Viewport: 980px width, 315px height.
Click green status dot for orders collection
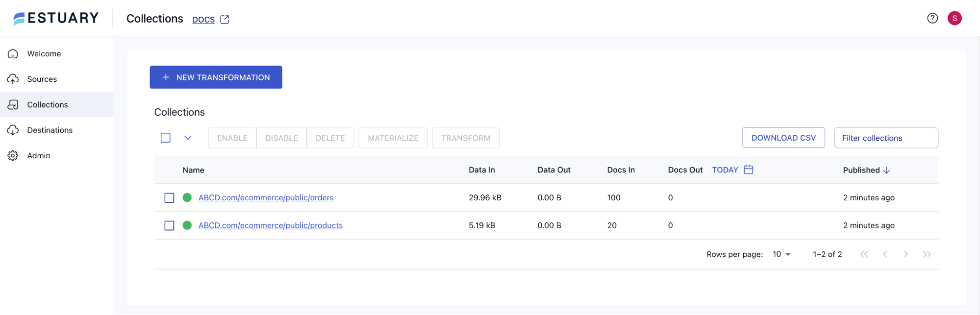tap(187, 197)
